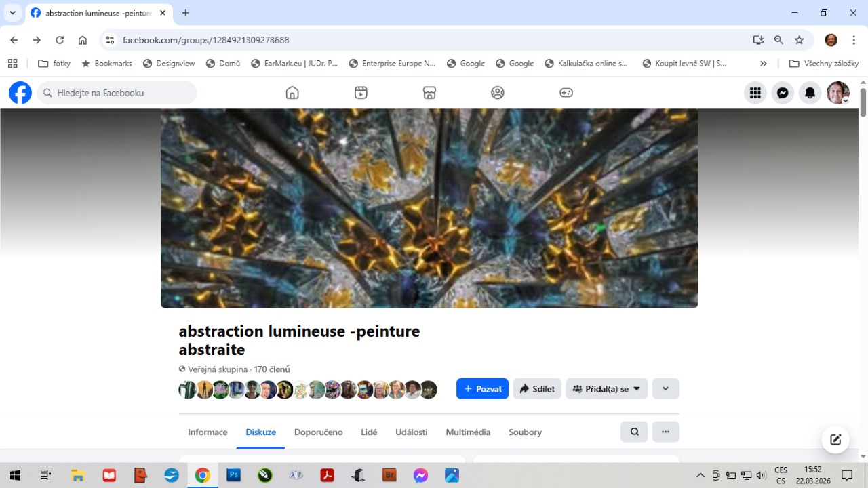The width and height of the screenshot is (868, 488).
Task: Search within group using magnifier button
Action: [x=635, y=432]
